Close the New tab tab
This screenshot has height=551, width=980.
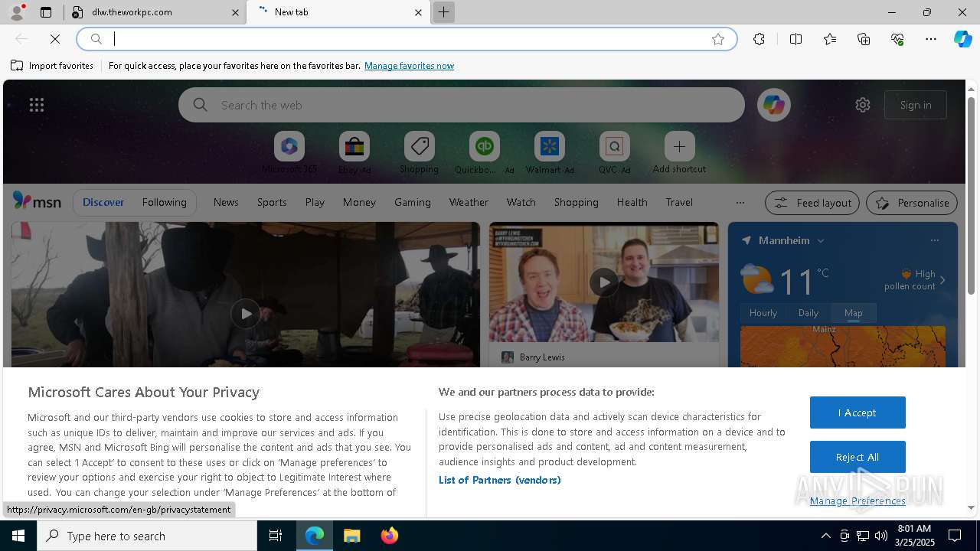[418, 12]
